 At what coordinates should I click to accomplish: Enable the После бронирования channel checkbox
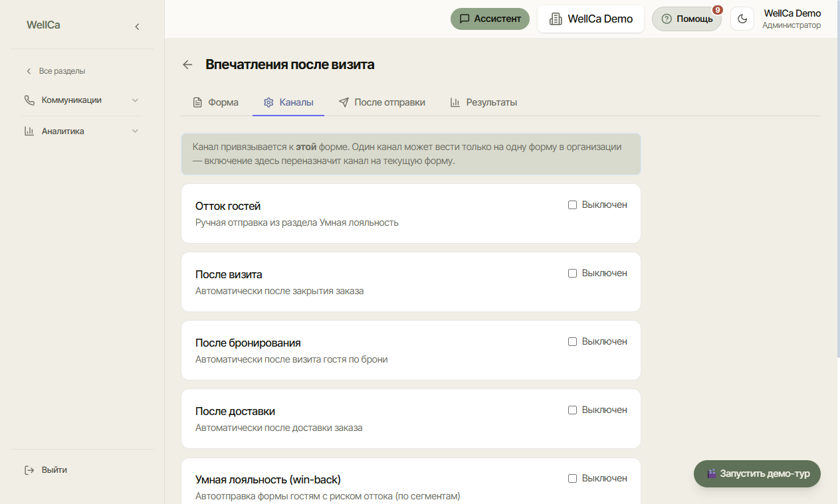(572, 342)
